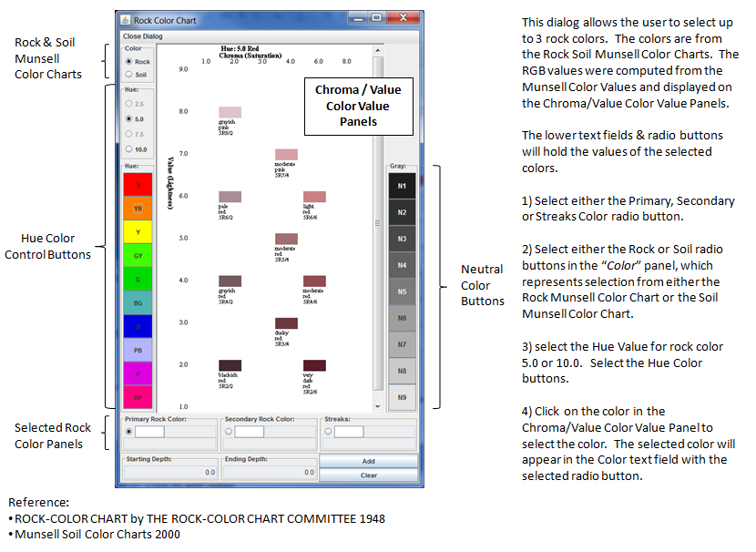Select the Rock color chart radio button
Viewport: 756px width, 552px height.
click(128, 61)
